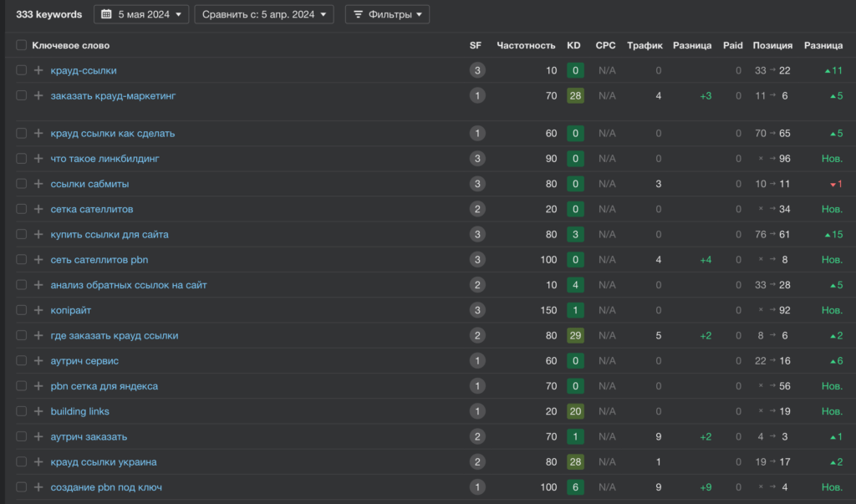Select the checkbox for аутрич заказать row

point(22,436)
